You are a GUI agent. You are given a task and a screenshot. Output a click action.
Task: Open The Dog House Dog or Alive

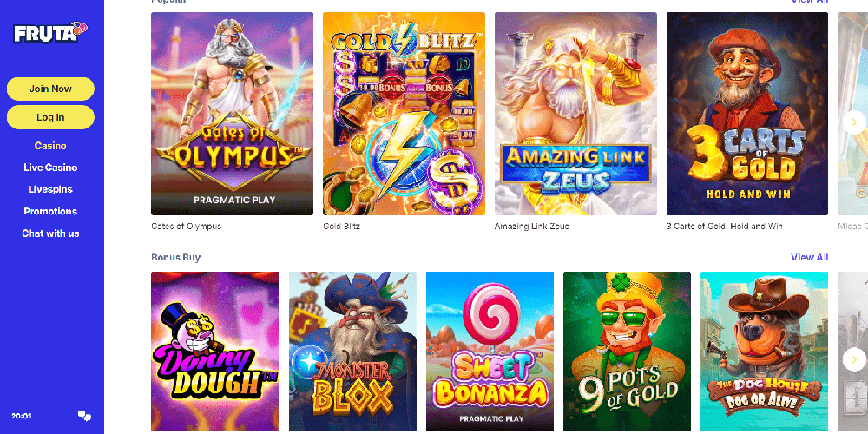click(x=765, y=352)
